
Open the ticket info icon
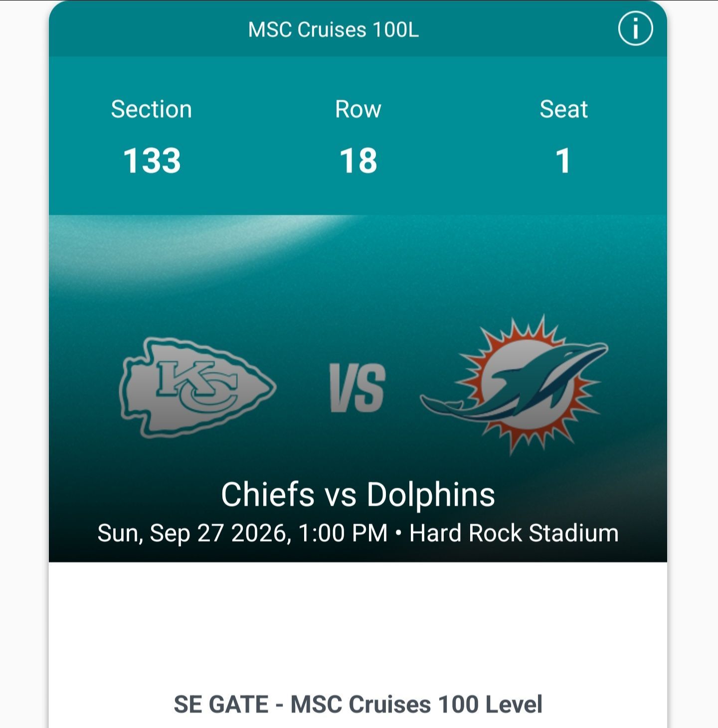click(635, 29)
